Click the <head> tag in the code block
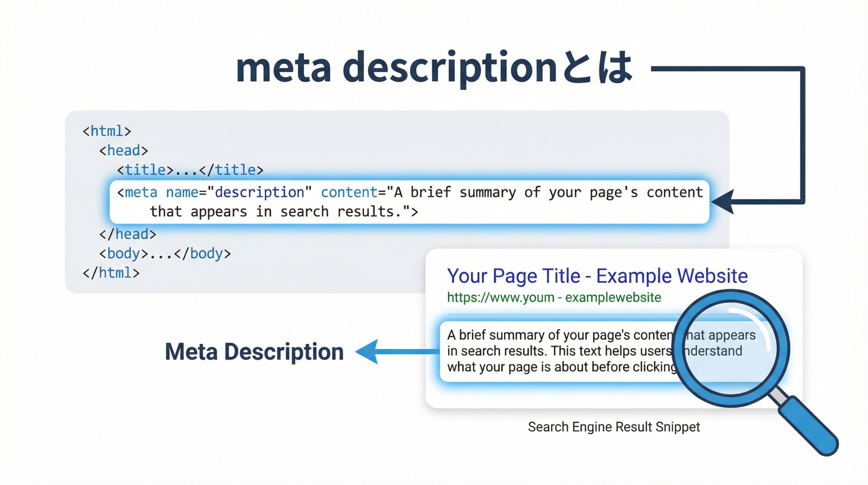868x485 pixels. pyautogui.click(x=123, y=150)
